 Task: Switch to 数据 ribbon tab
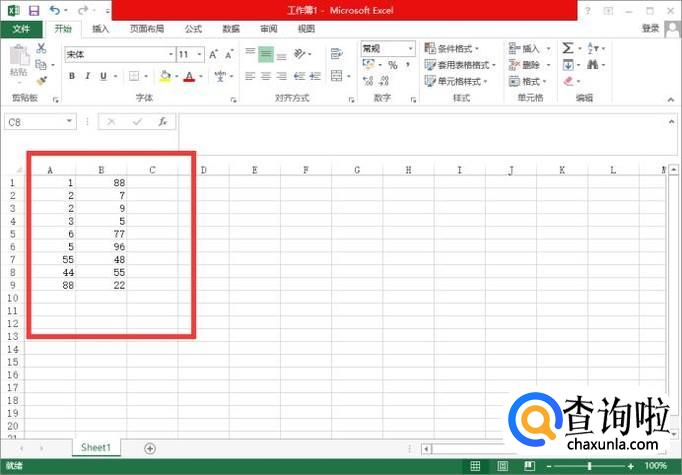[231, 29]
